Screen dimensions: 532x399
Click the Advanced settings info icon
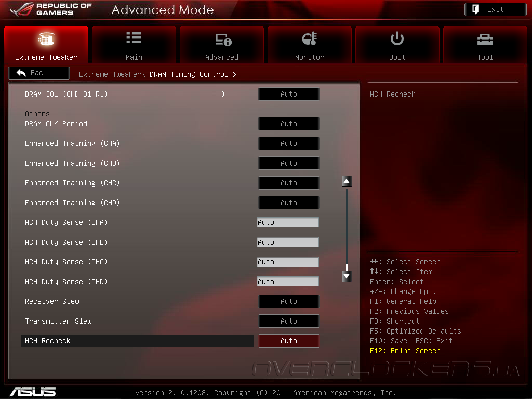223,39
